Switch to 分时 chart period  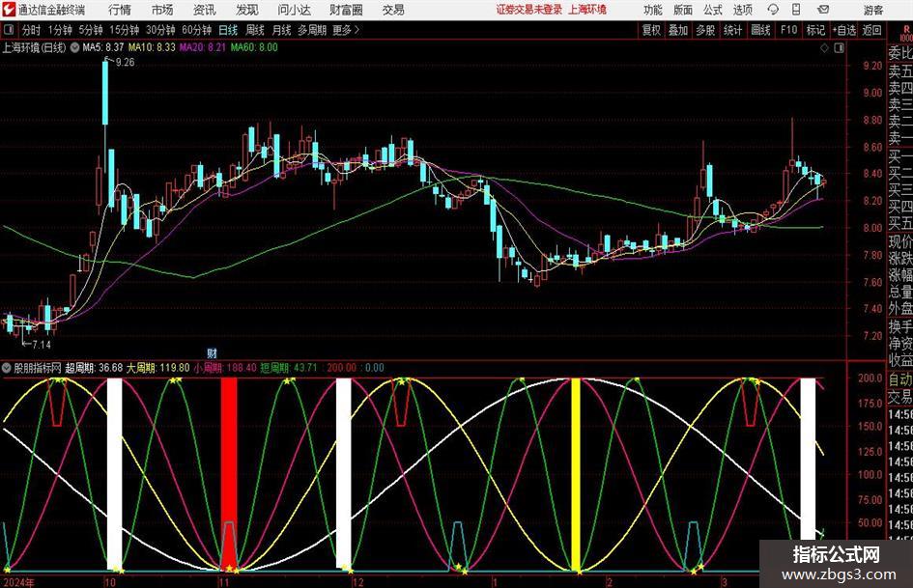32,30
